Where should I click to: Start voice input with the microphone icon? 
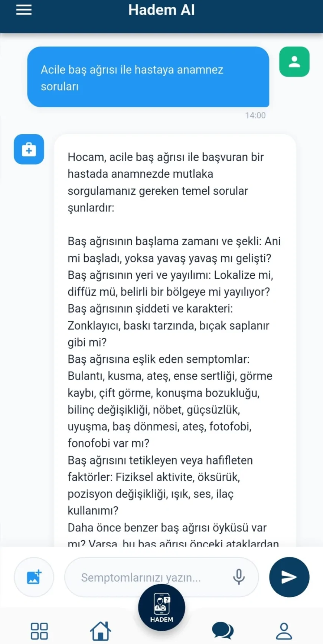point(239,577)
